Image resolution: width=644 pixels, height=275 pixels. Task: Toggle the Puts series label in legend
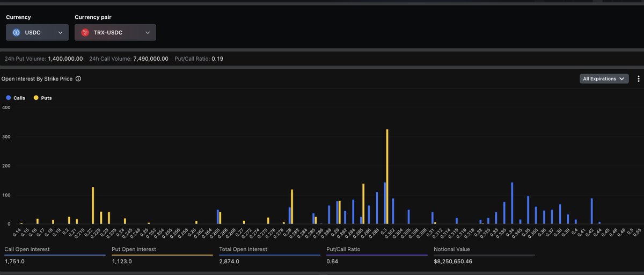(46, 98)
